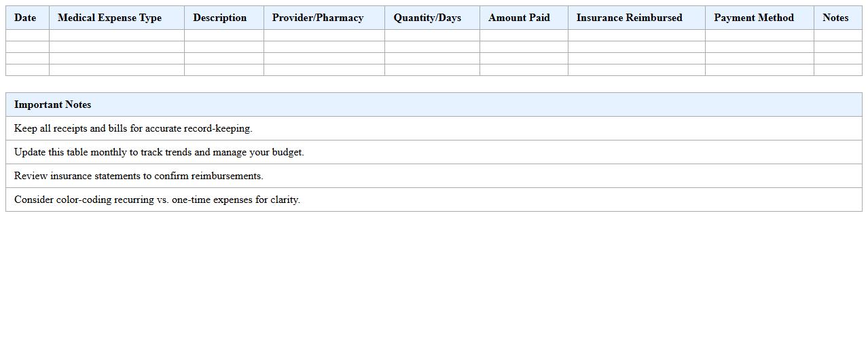Select the first empty Provider/Pharmacy cell

pyautogui.click(x=324, y=35)
